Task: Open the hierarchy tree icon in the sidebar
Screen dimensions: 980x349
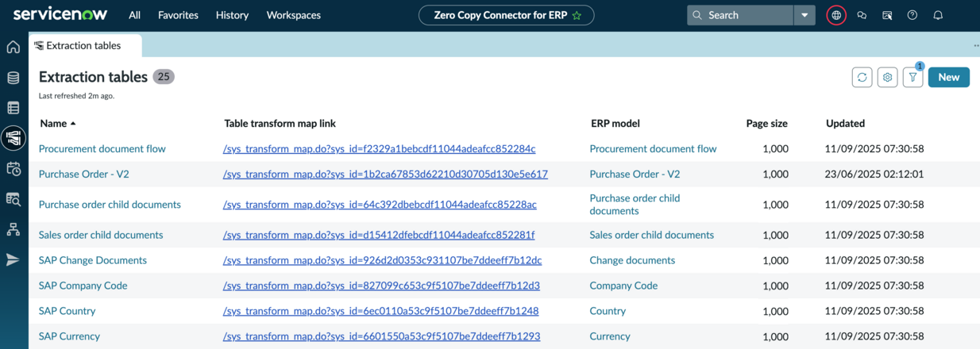Action: tap(13, 229)
